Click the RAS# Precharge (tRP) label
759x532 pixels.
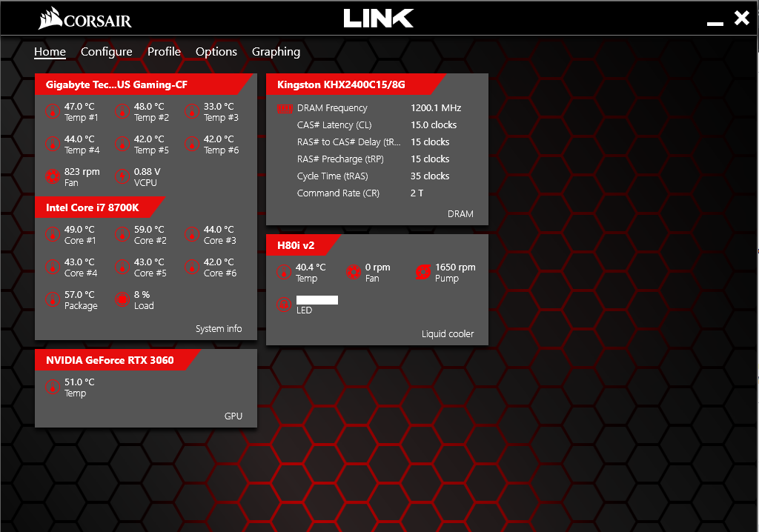click(x=340, y=159)
